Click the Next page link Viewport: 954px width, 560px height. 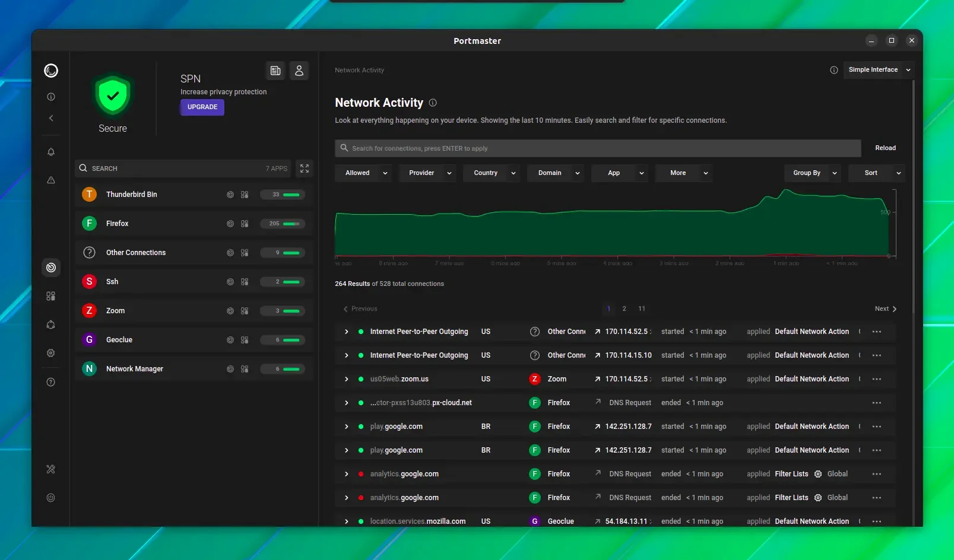(885, 308)
